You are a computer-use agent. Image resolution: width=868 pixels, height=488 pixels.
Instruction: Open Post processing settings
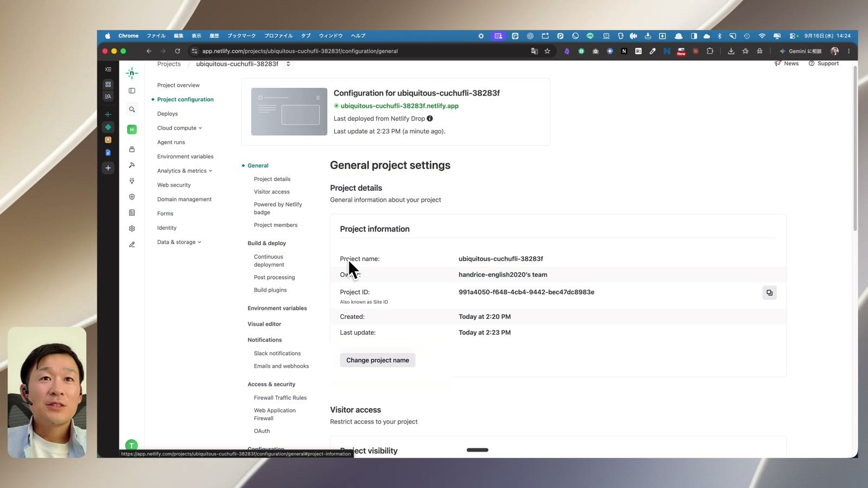(275, 278)
